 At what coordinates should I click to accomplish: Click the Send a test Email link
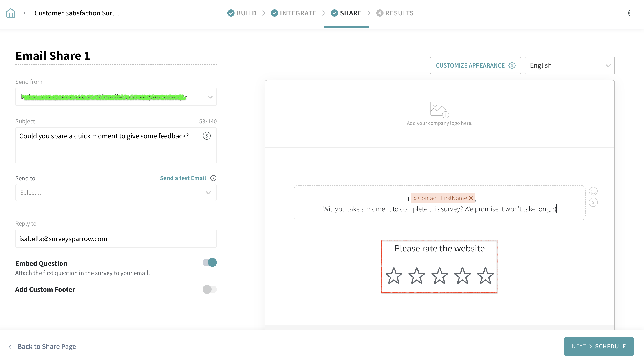tap(183, 178)
